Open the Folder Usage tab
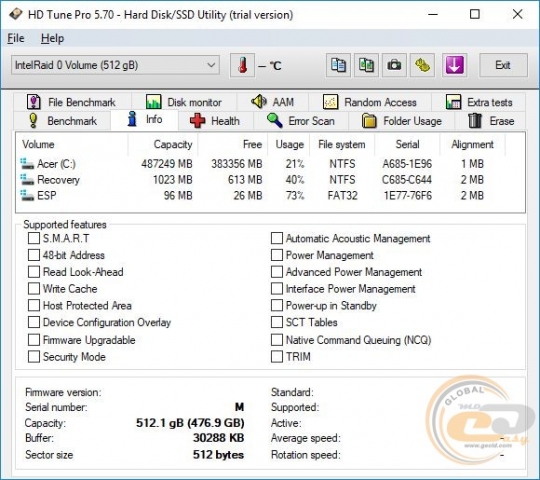The image size is (540, 480). [x=402, y=121]
